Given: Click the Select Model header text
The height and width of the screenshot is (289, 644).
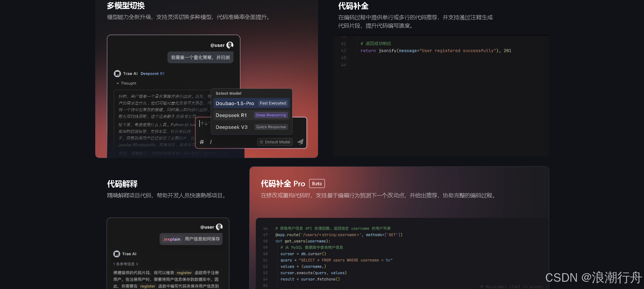Looking at the screenshot, I should [x=228, y=93].
